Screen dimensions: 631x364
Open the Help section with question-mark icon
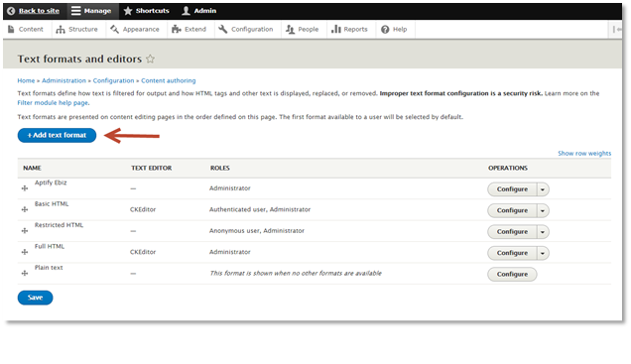pos(394,30)
